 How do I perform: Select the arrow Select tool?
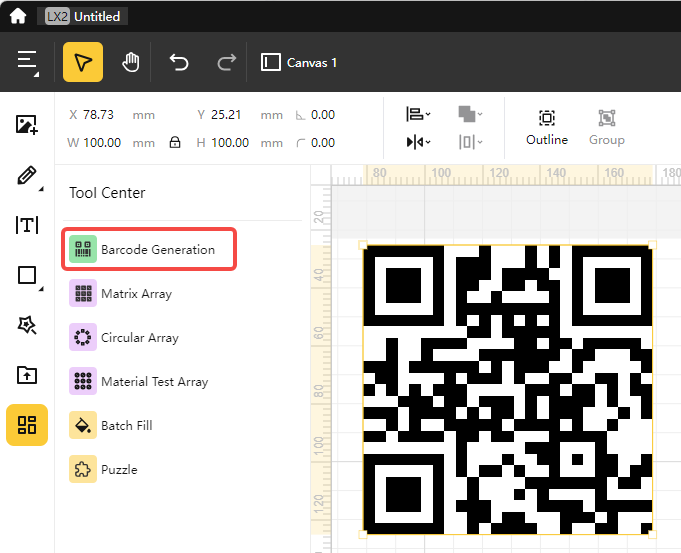pos(83,62)
